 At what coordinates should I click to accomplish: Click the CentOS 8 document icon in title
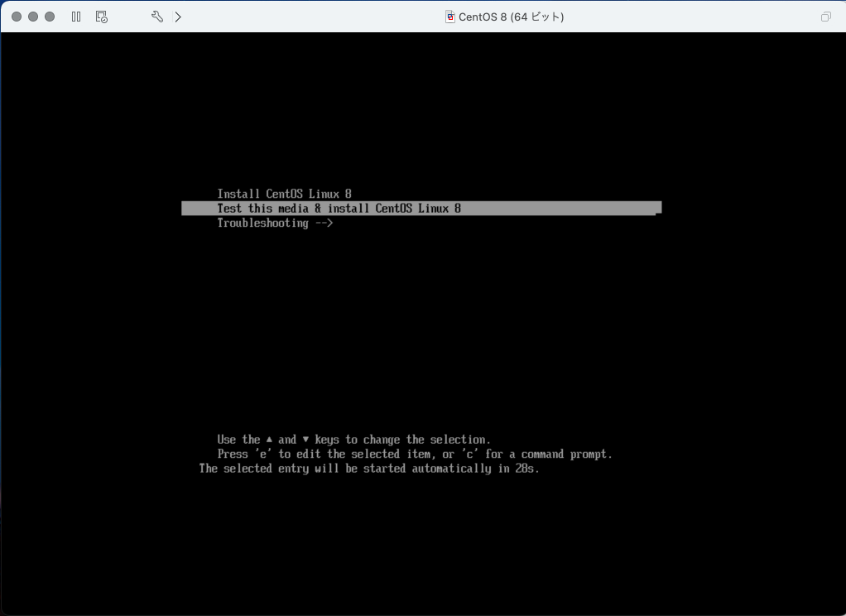(450, 17)
